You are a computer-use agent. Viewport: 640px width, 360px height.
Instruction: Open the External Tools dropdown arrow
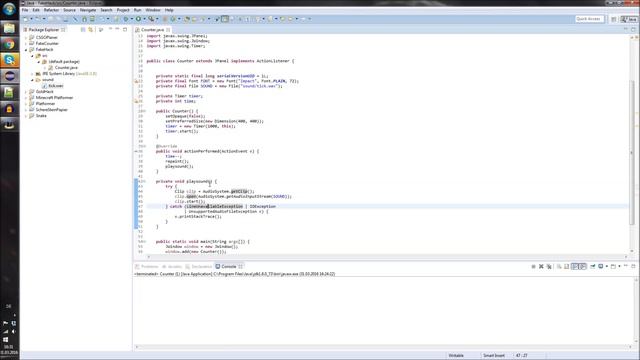(157, 19)
